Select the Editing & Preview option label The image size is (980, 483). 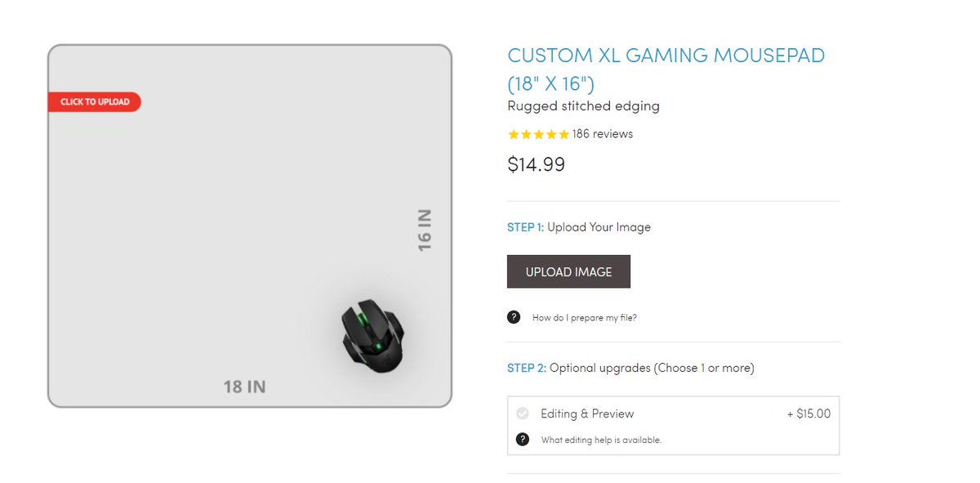point(587,414)
